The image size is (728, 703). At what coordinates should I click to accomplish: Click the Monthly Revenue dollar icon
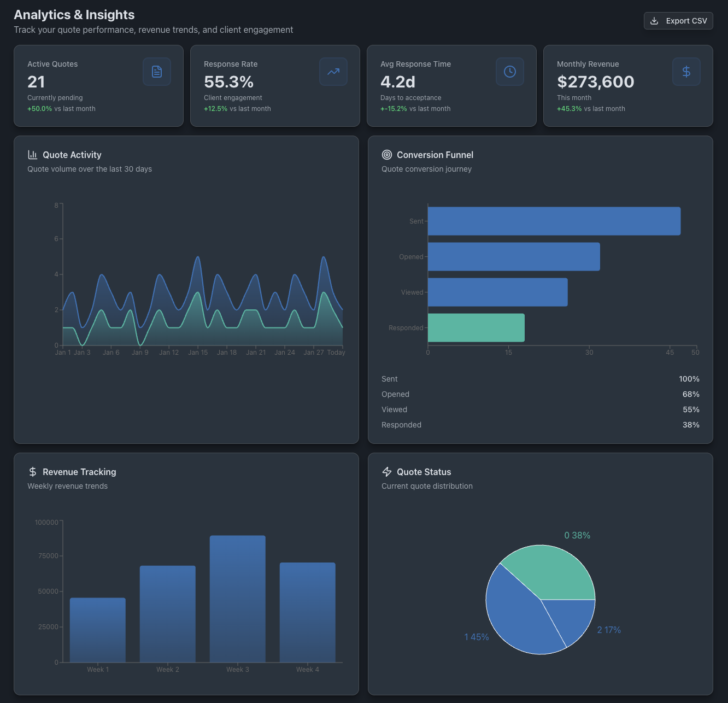coord(686,72)
